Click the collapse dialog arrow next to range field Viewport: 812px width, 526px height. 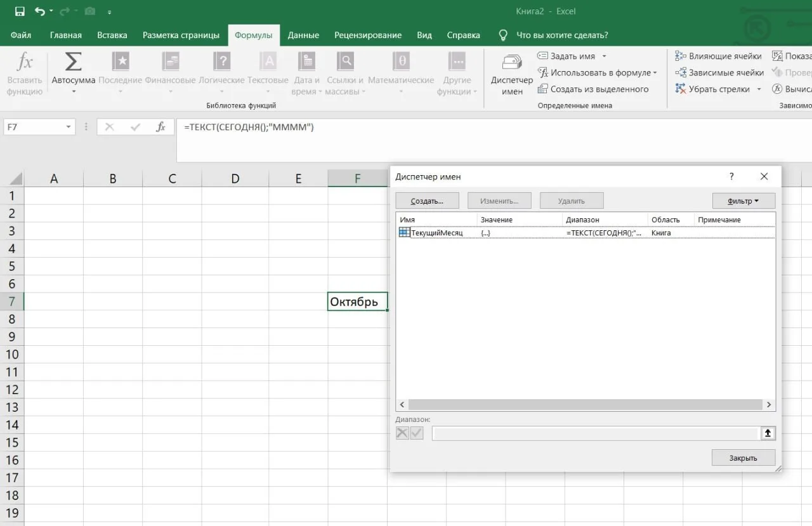pyautogui.click(x=768, y=433)
